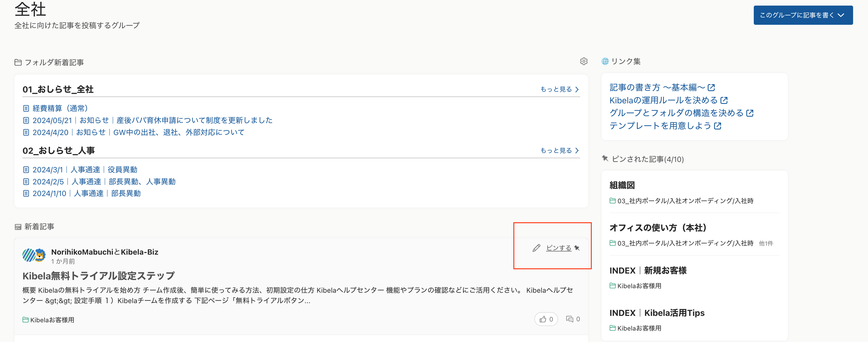This screenshot has width=868, height=342.
Task: Click the author avatar icons
Action: point(34,255)
